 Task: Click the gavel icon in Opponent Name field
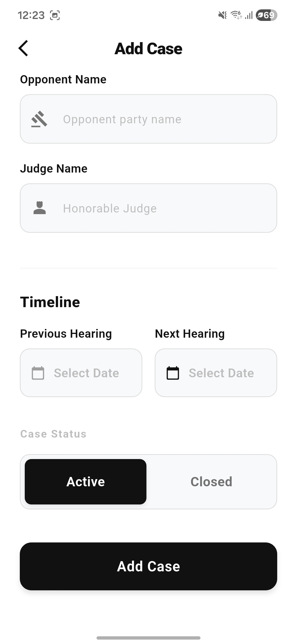(39, 119)
